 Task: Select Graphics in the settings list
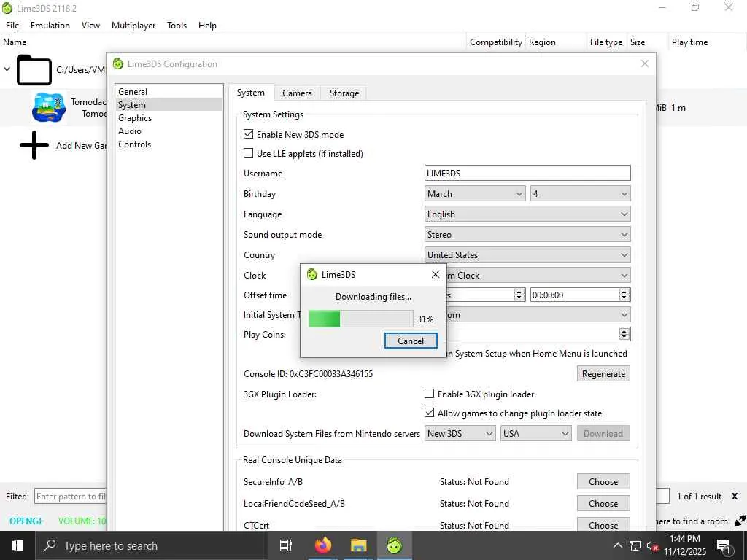(x=169, y=117)
